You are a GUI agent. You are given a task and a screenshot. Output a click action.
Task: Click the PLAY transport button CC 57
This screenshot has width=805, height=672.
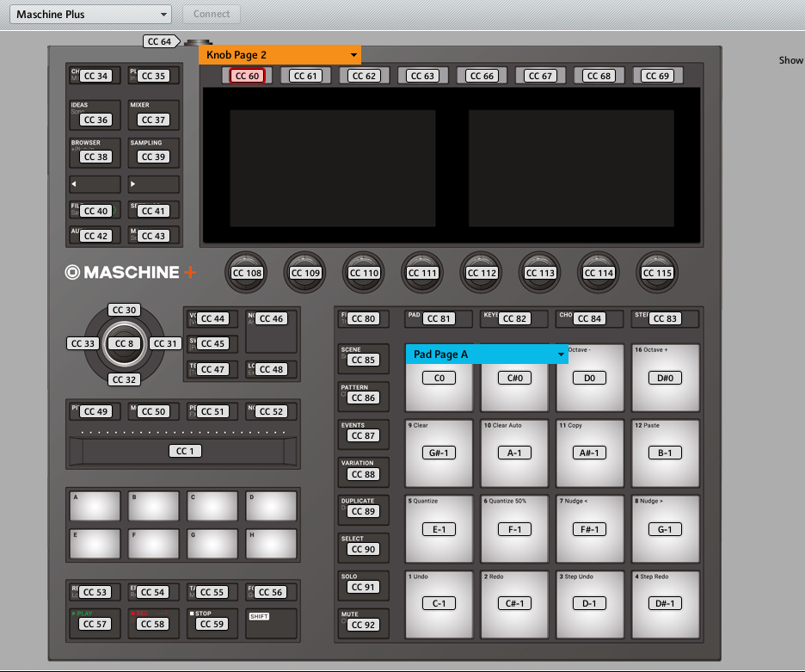tap(95, 623)
